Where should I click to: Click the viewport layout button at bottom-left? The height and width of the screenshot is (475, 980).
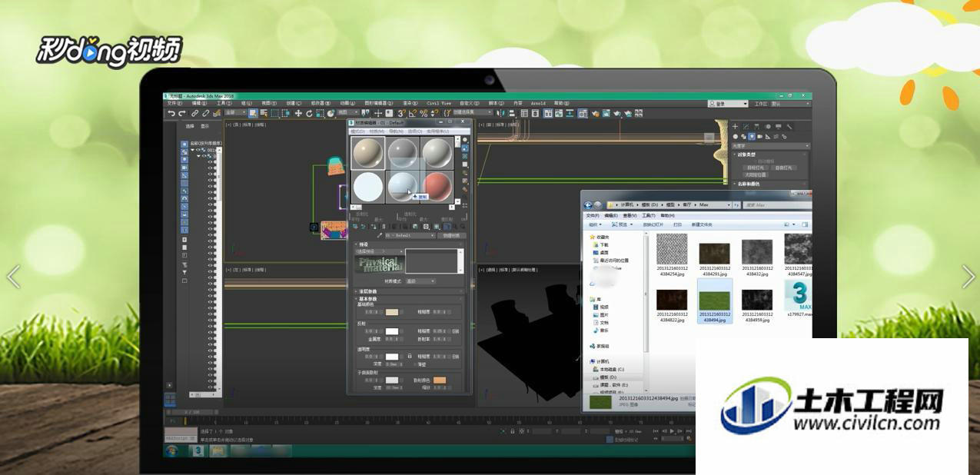[x=170, y=399]
